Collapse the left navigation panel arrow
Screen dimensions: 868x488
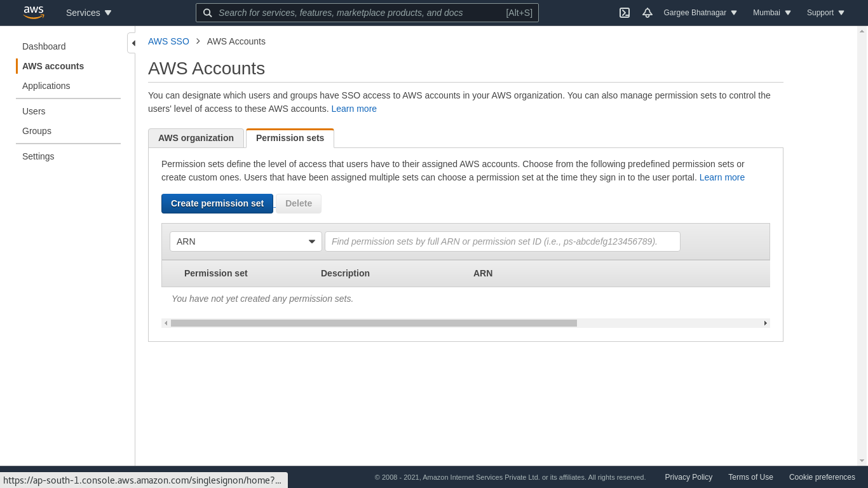[133, 43]
